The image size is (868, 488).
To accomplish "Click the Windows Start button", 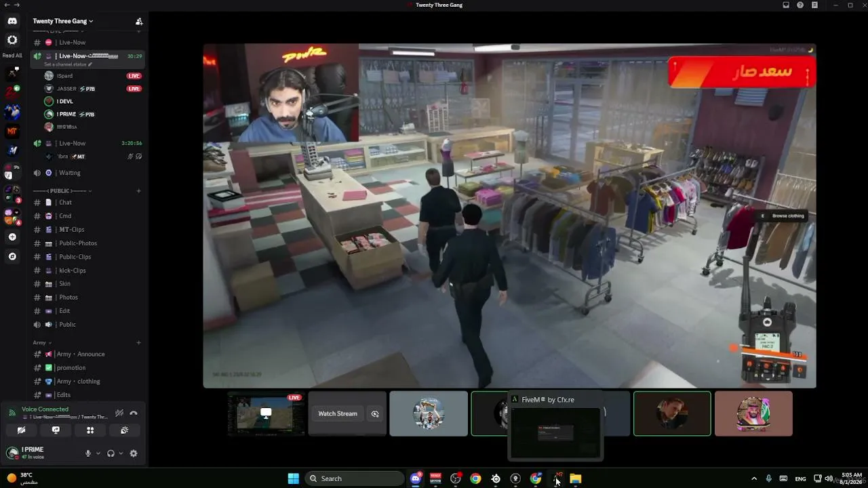I will pos(293,479).
